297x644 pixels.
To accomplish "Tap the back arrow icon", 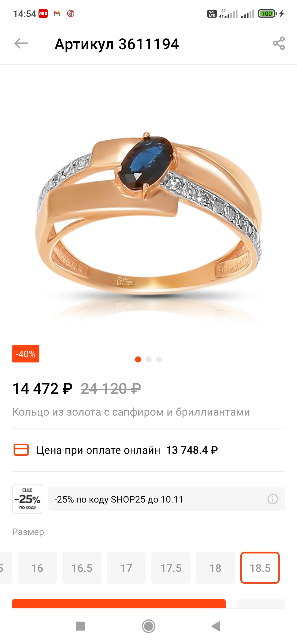I will point(21,43).
